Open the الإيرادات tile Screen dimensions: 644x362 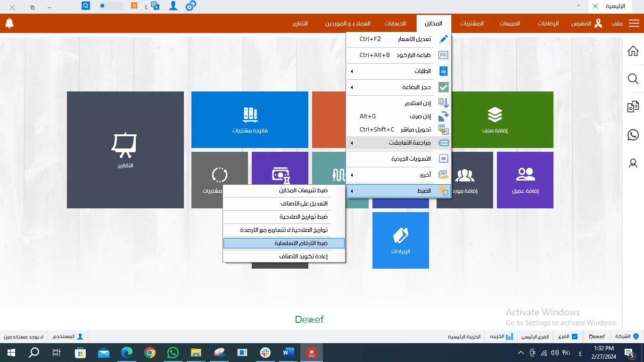tap(400, 240)
